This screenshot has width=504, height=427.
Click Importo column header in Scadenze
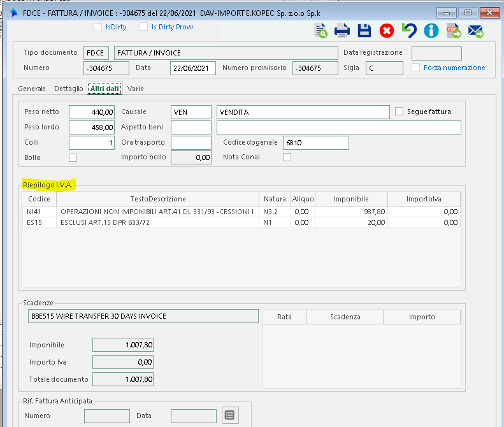click(x=422, y=317)
